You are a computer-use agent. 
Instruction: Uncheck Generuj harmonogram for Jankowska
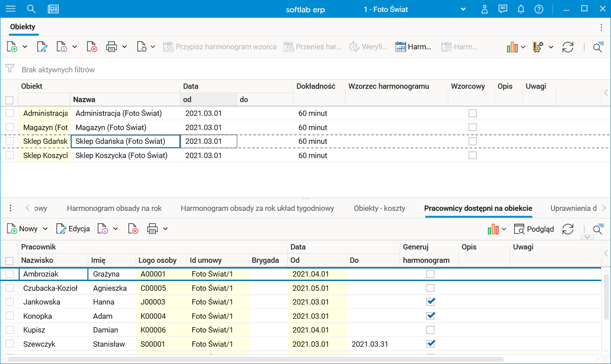pos(430,302)
